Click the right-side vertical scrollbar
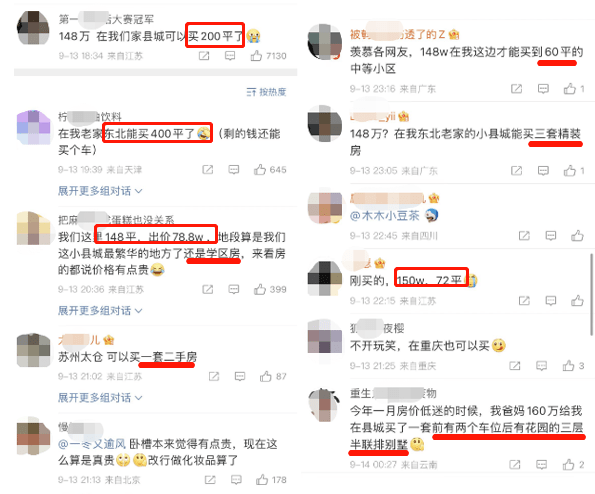The image size is (595, 494). pyautogui.click(x=591, y=295)
